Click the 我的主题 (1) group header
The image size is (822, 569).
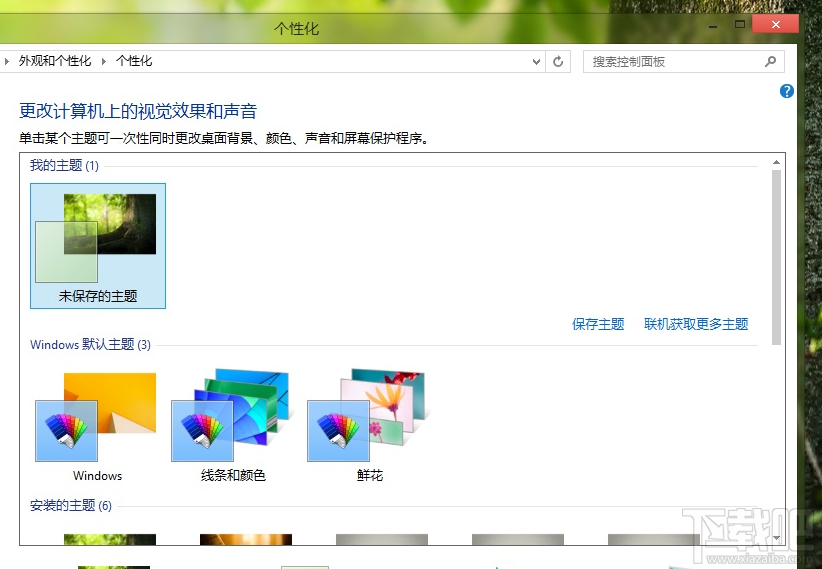[64, 166]
